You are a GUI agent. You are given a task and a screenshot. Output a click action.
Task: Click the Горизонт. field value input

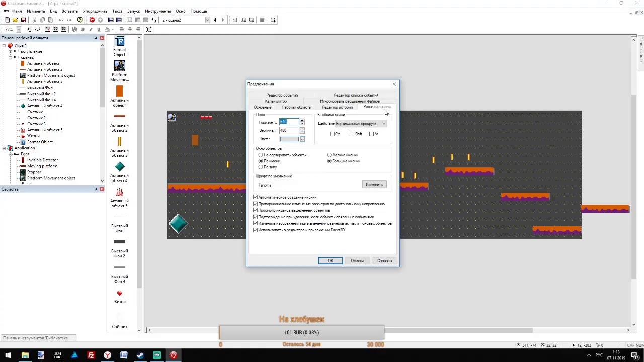click(289, 122)
